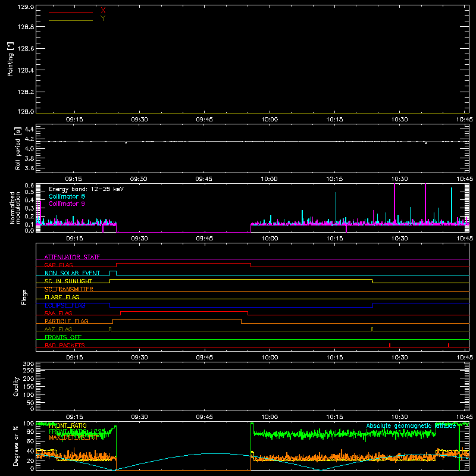476x476 pixels.
Task: Click the NON_SOLAR_EVENT cyan pulse
Action: coord(112,273)
